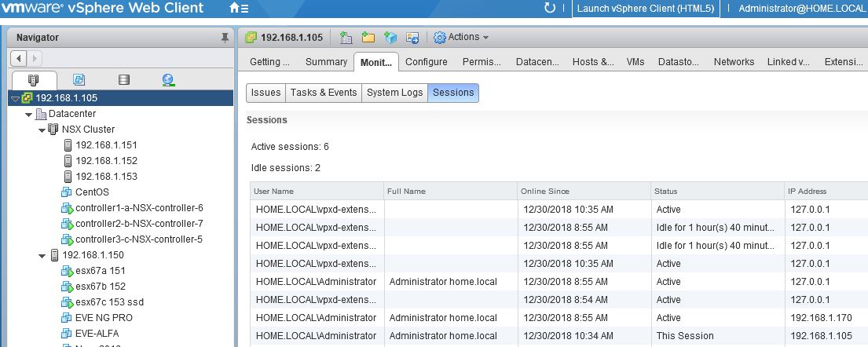
Task: Open the Home menu icon in header
Action: (x=239, y=9)
